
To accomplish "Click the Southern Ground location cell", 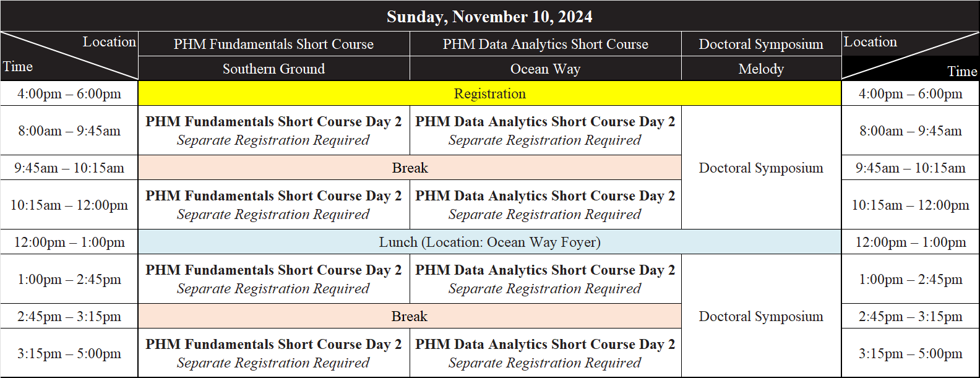I will click(x=273, y=69).
